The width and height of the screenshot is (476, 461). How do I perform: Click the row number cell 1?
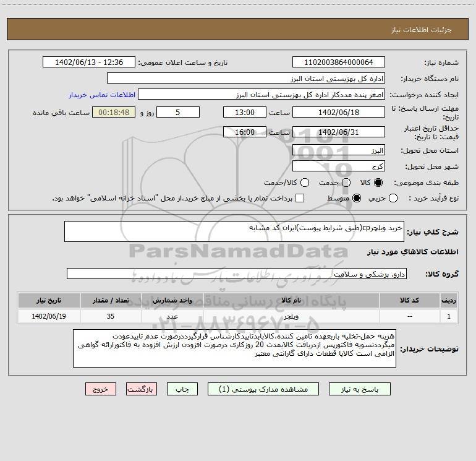pos(449,316)
